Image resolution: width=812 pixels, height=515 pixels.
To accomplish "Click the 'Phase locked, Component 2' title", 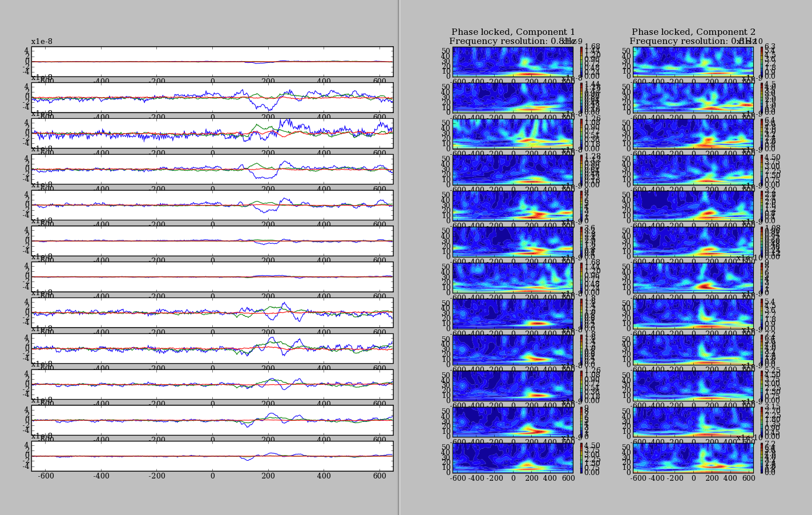I will pyautogui.click(x=693, y=32).
